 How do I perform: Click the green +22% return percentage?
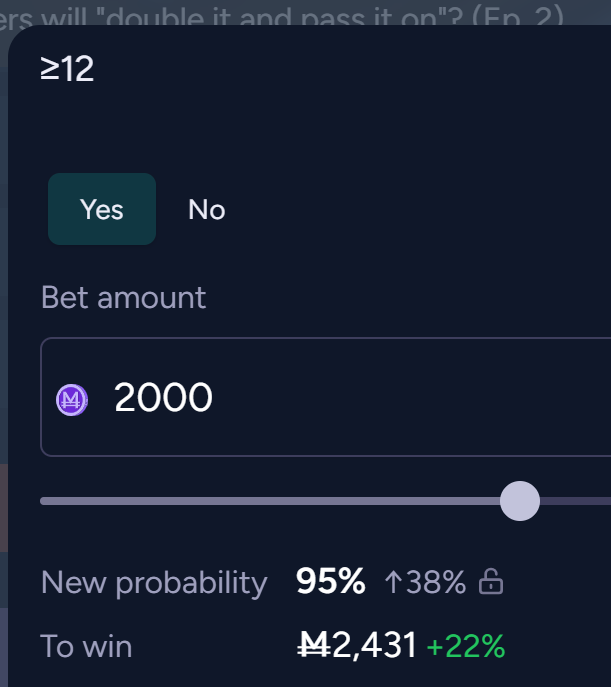(465, 647)
